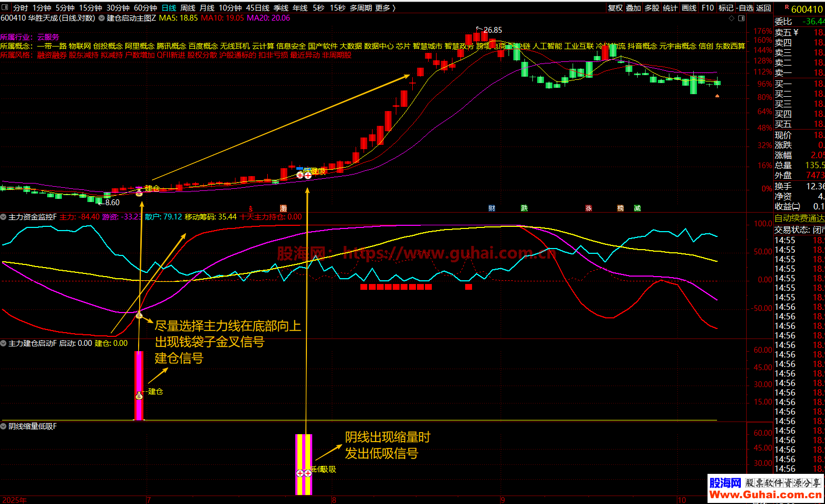Click the 减 event marker under the chart
The width and height of the screenshot is (825, 504).
pyautogui.click(x=637, y=208)
